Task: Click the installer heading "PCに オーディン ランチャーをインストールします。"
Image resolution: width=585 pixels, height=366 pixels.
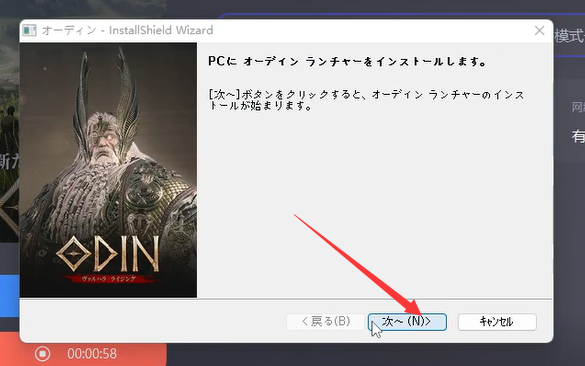Action: (347, 62)
